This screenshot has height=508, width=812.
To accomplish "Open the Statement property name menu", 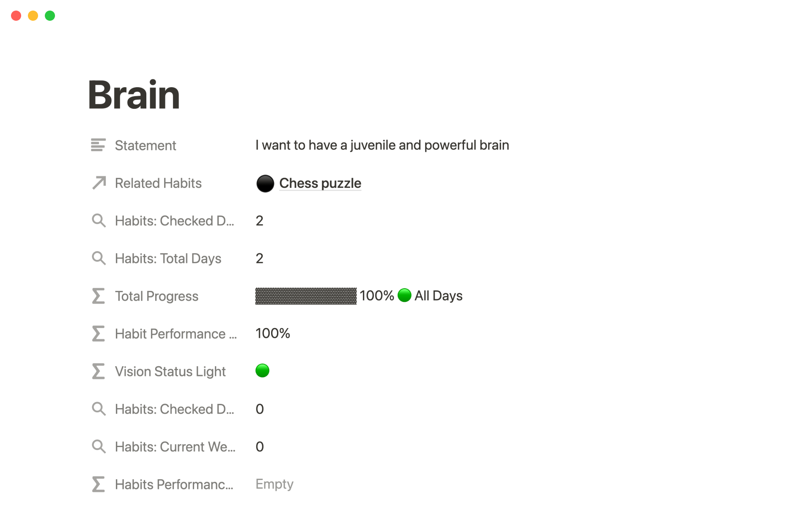I will [x=145, y=146].
